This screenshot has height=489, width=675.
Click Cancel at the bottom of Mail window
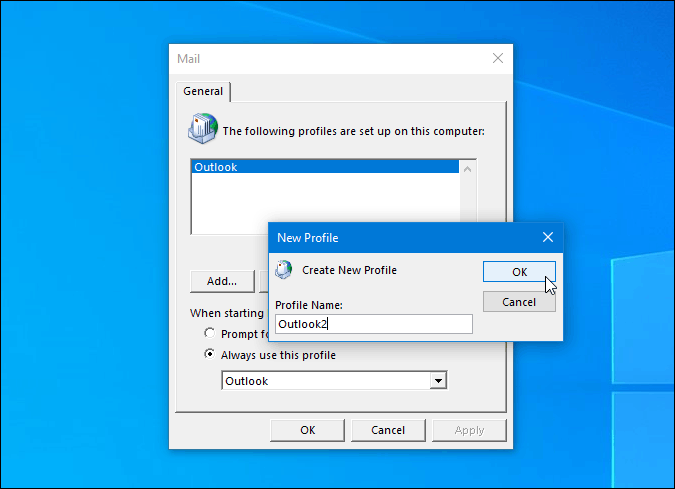point(388,430)
